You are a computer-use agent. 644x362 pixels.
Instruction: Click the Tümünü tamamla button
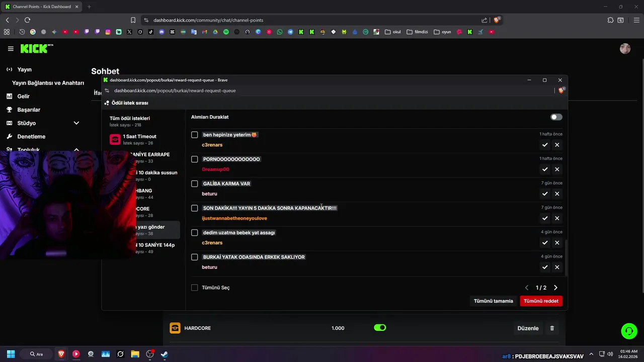(x=493, y=301)
